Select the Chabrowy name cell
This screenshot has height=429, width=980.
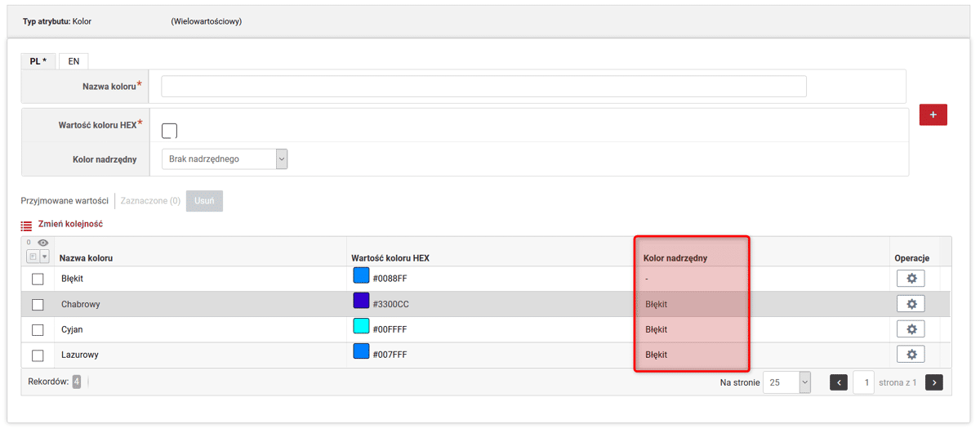click(x=81, y=304)
